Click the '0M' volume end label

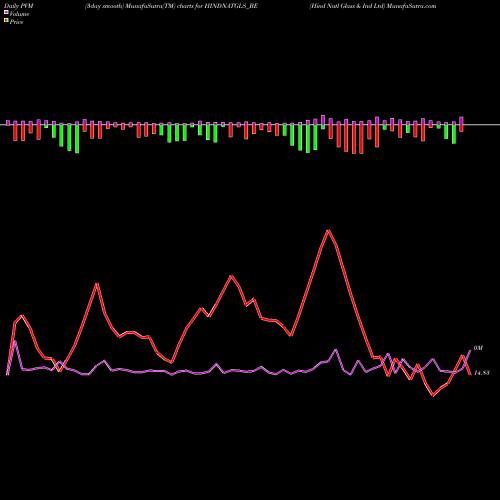(x=478, y=348)
